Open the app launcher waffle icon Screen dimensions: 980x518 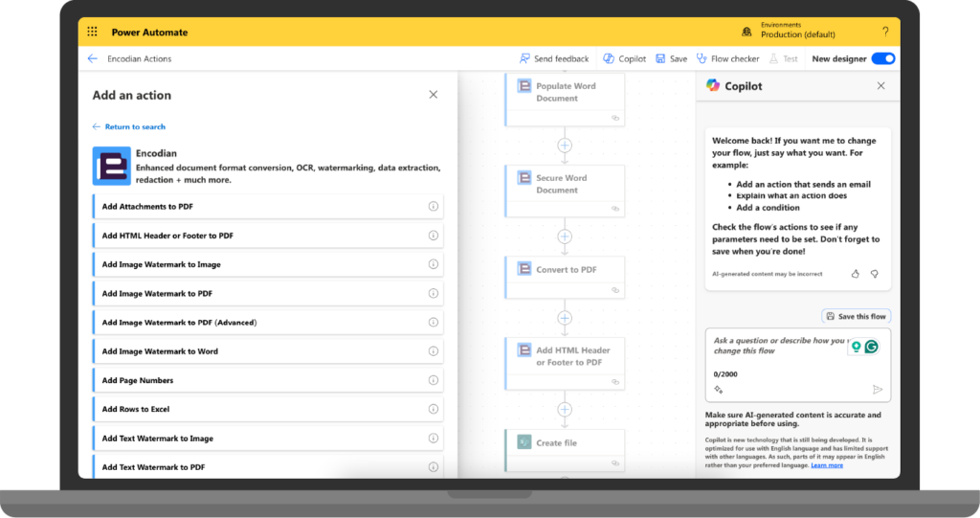pos(93,32)
